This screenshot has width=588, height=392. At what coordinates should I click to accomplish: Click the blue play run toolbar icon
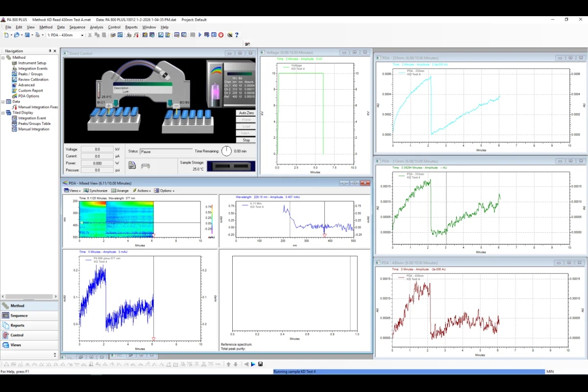(200, 35)
